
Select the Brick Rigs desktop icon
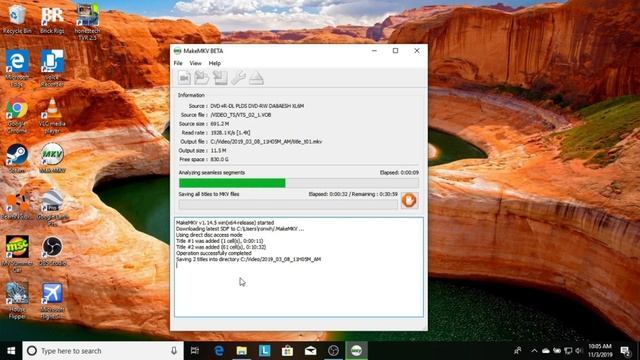52,19
